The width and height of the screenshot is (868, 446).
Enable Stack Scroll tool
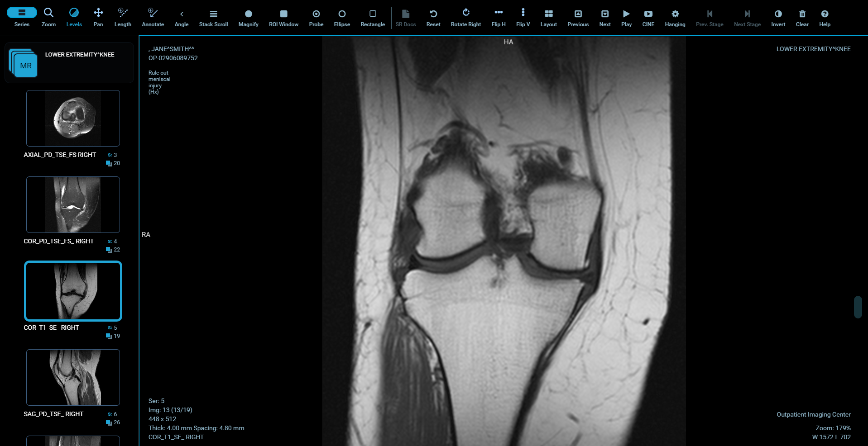coord(213,17)
